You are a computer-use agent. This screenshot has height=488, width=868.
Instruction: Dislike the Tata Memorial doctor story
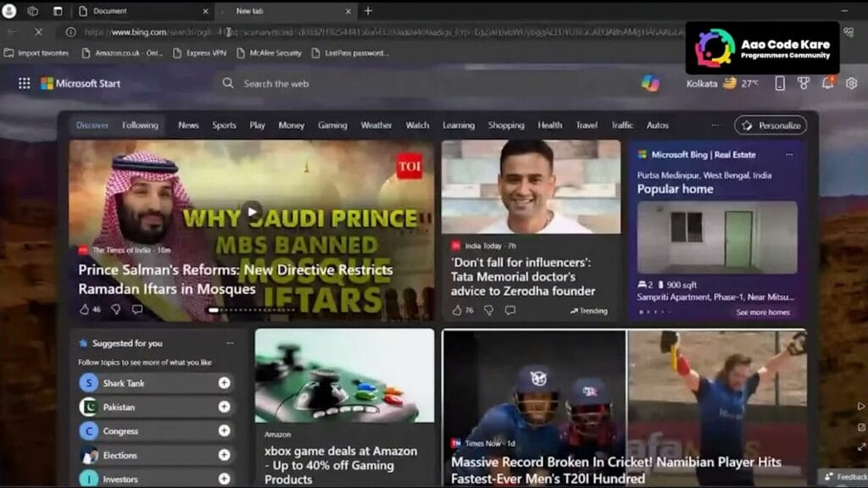click(x=488, y=311)
